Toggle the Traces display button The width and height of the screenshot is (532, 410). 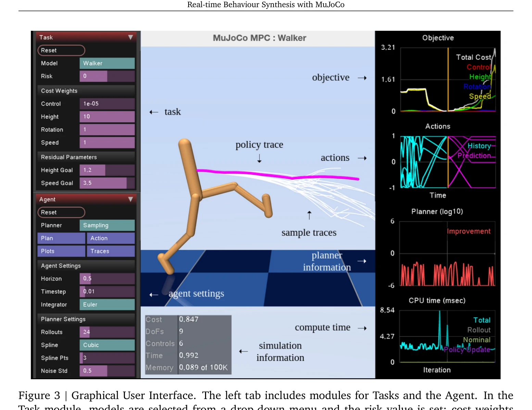[111, 251]
